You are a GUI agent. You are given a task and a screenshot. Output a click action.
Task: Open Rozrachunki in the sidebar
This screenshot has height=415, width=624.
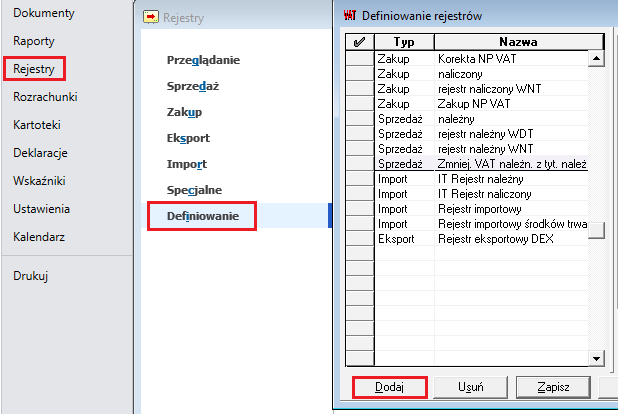tap(45, 97)
